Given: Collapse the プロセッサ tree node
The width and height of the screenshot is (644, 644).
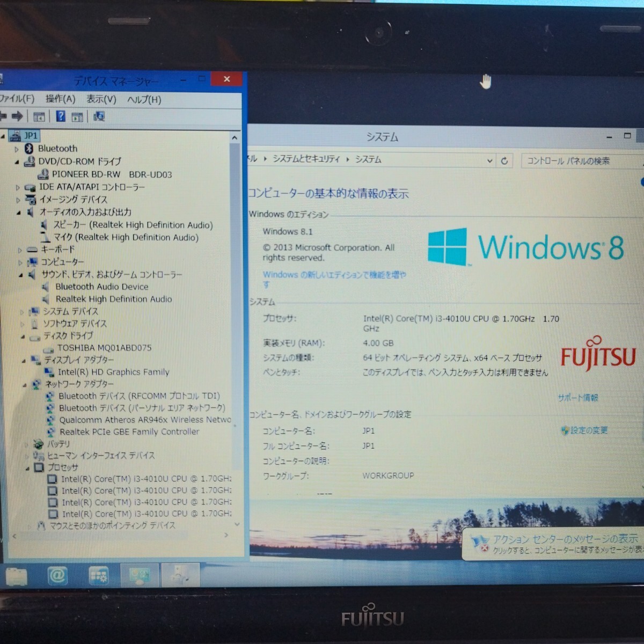Looking at the screenshot, I should 27,469.
